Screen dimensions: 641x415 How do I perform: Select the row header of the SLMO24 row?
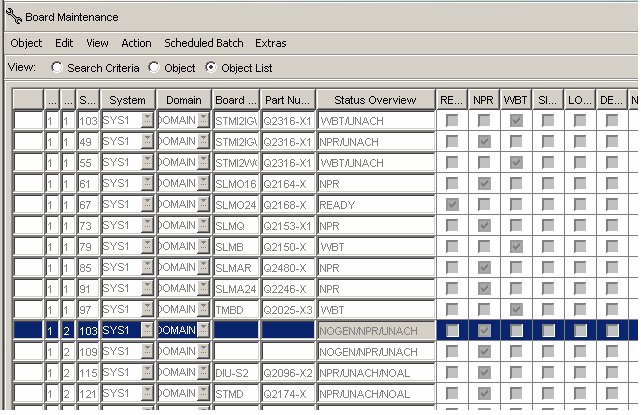click(x=28, y=204)
